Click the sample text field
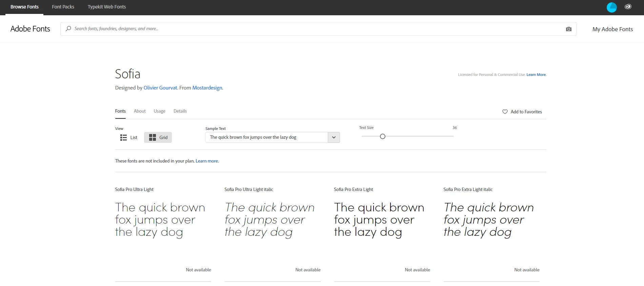This screenshot has height=286, width=644. pos(267,137)
